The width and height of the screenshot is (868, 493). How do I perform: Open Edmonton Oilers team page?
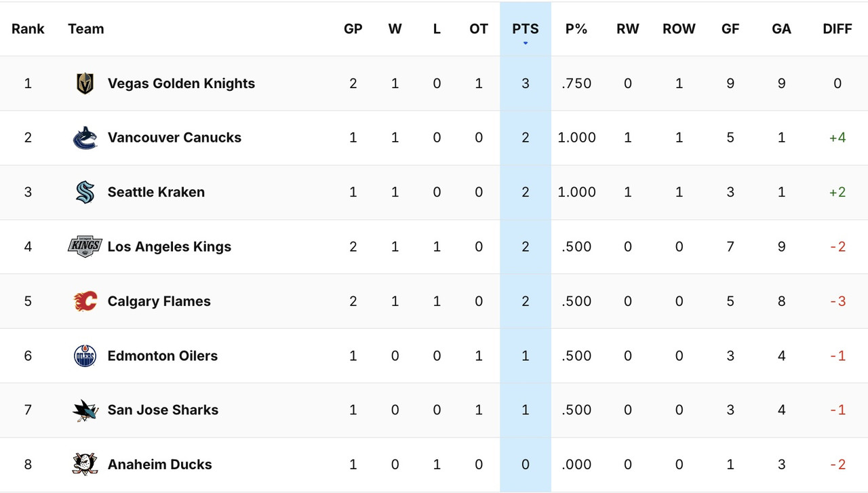tap(163, 355)
